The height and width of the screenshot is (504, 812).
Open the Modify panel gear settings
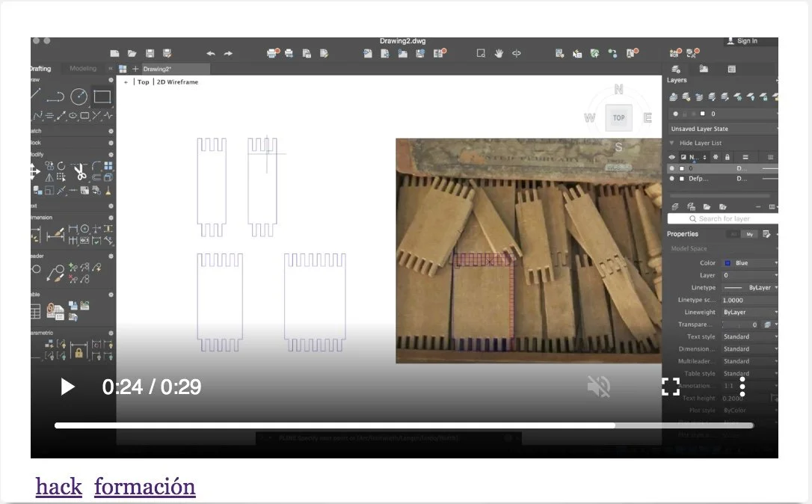[x=111, y=154]
